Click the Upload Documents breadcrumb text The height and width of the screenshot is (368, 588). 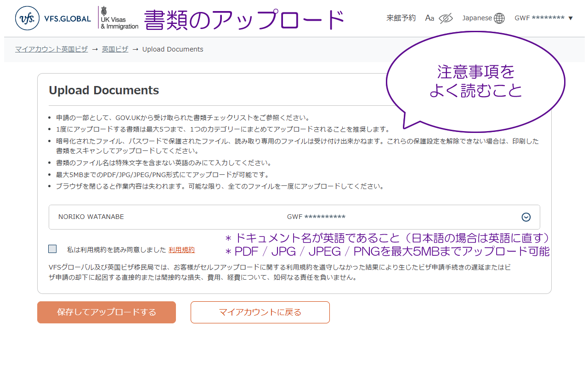click(173, 49)
